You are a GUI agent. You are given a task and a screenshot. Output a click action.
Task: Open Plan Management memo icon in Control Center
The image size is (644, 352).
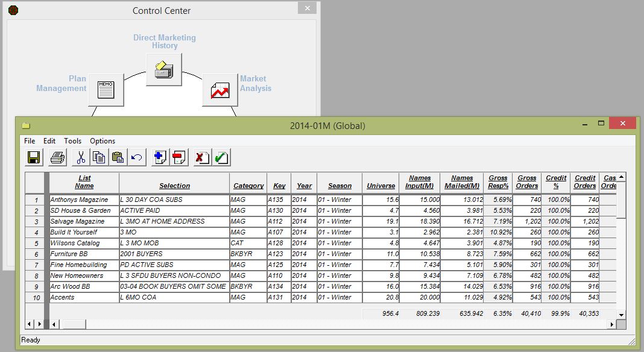coord(106,90)
